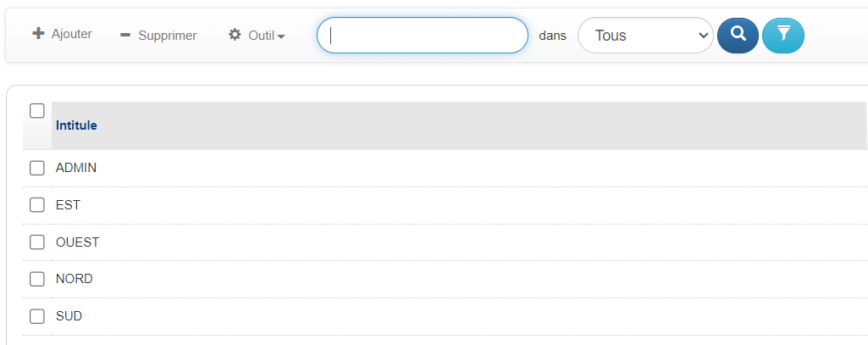The width and height of the screenshot is (868, 345).
Task: Open the Outil menu
Action: pyautogui.click(x=257, y=36)
